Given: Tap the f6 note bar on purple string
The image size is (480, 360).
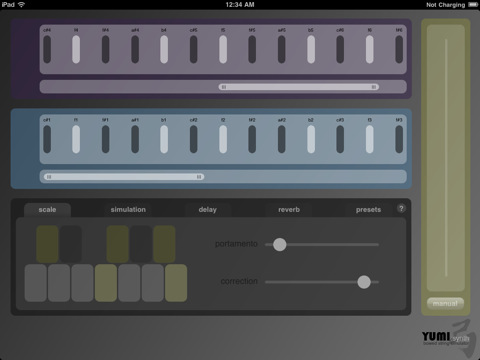Looking at the screenshot, I should tap(370, 49).
